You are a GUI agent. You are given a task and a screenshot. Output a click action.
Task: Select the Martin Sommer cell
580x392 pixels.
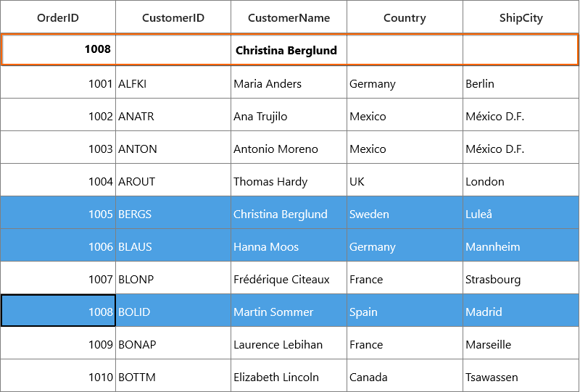[289, 310]
